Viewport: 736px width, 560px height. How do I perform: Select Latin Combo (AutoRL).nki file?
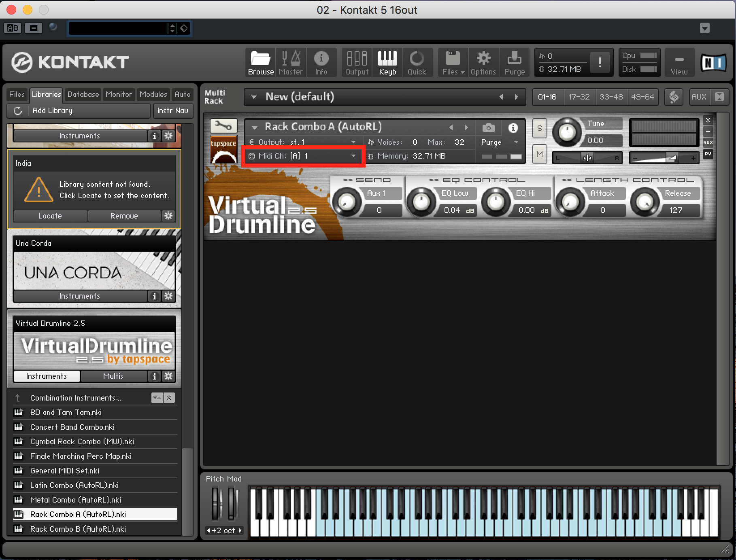[95, 485]
